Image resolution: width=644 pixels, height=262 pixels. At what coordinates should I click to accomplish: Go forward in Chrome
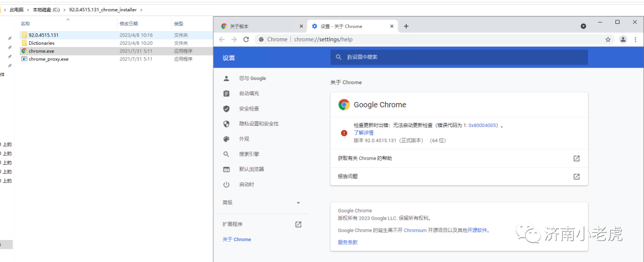click(234, 39)
